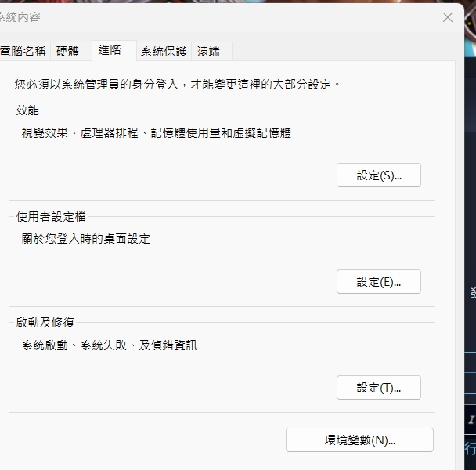476x470 pixels.
Task: Open the 環境變數(N) dialog
Action: click(359, 440)
